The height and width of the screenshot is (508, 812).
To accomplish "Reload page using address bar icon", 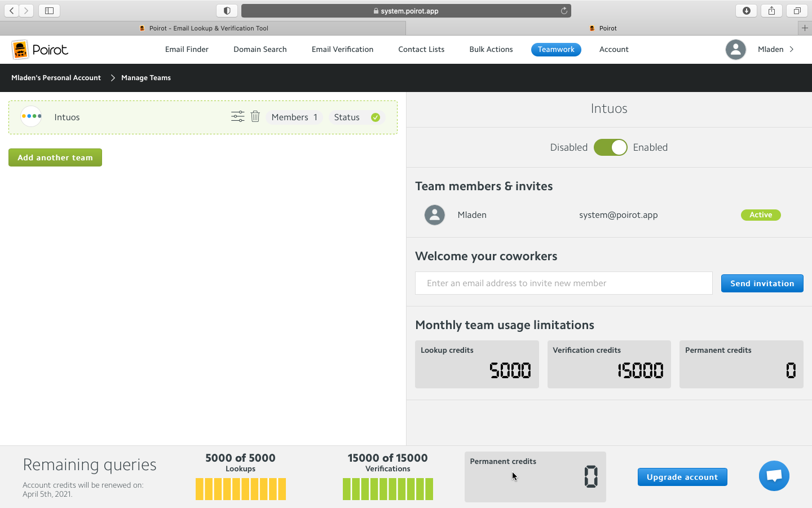I will click(563, 11).
